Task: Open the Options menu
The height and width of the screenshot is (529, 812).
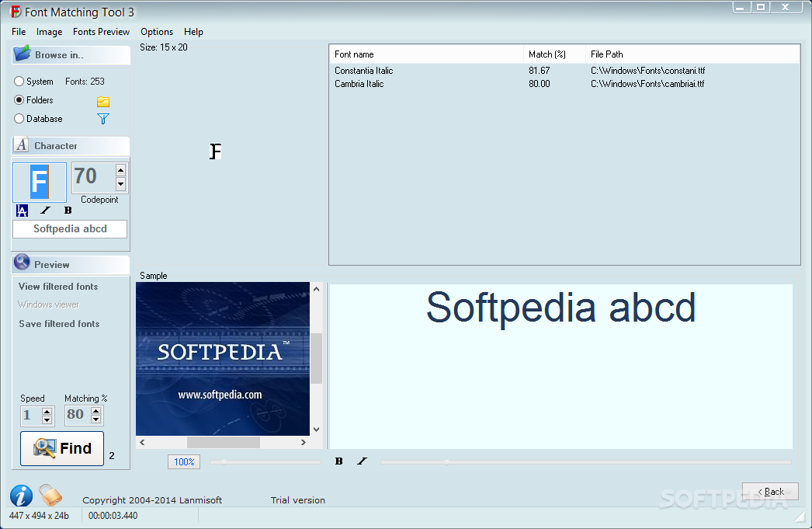Action: point(157,32)
